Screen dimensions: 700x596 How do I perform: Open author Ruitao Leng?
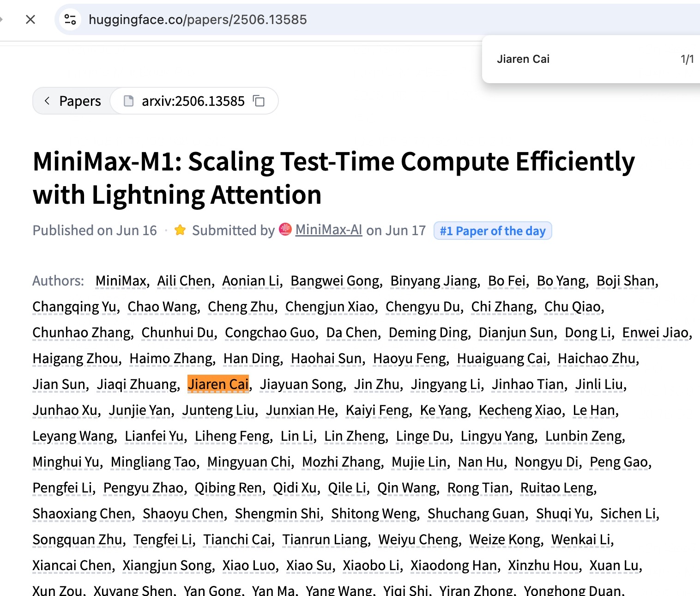point(557,488)
